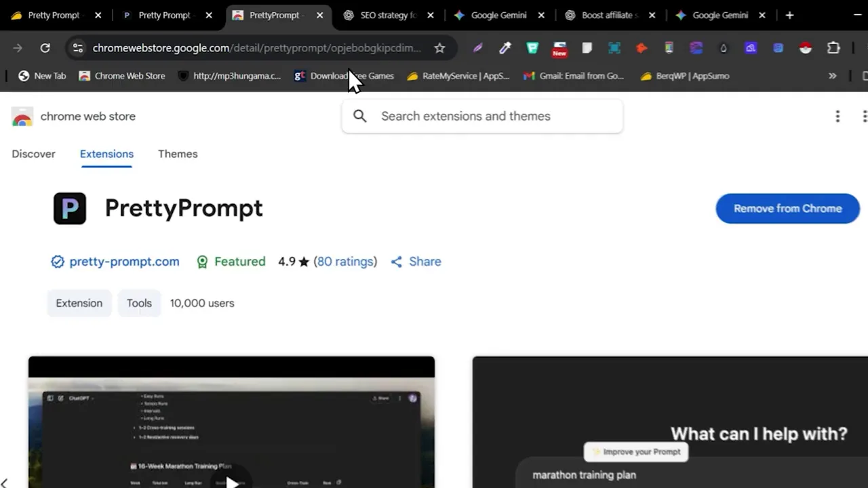The width and height of the screenshot is (868, 488).
Task: Open the three-dot more options menu
Action: pyautogui.click(x=837, y=116)
